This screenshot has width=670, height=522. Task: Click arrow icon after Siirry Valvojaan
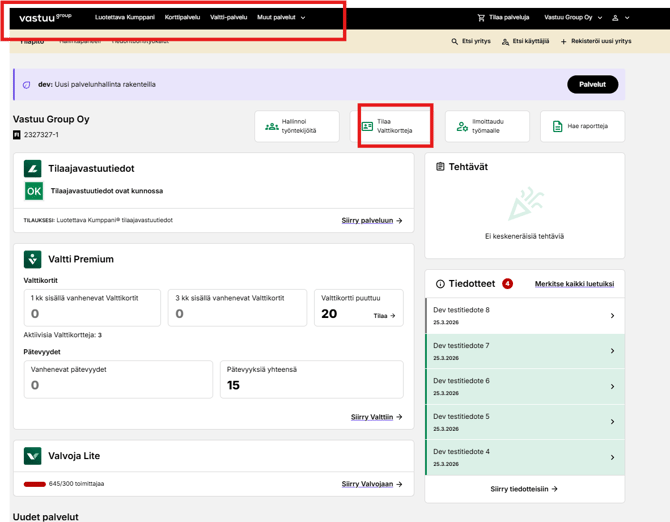[399, 484]
